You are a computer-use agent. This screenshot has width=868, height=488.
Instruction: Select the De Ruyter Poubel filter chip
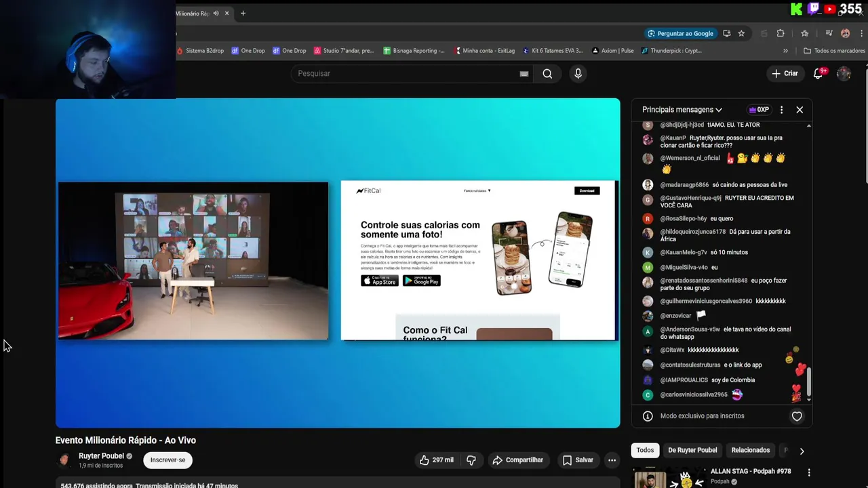click(692, 450)
